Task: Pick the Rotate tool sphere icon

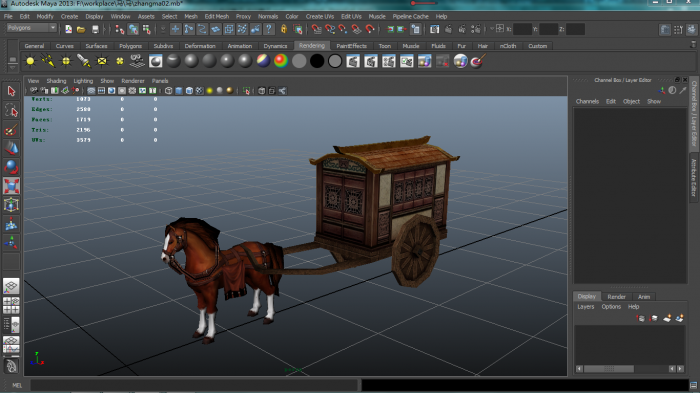Action: (11, 167)
